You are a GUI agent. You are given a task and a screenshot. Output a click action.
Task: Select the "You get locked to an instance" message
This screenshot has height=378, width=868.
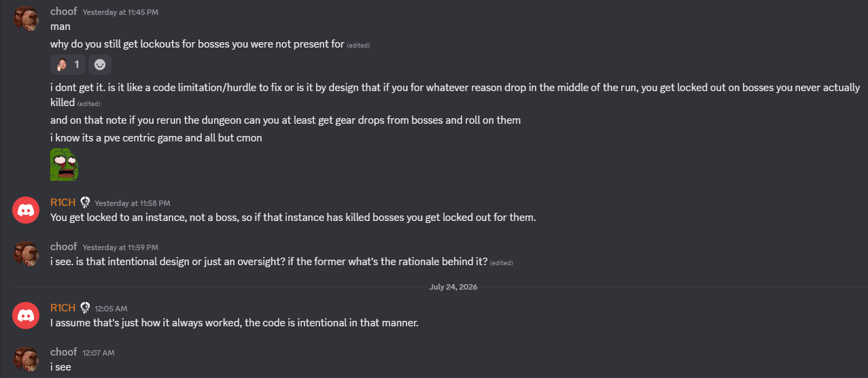coord(293,218)
